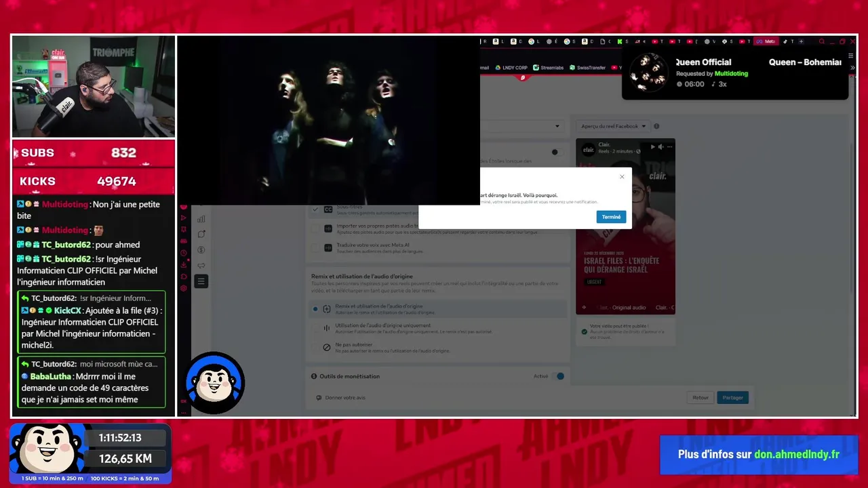Click the 126,65 KM distance value
The width and height of the screenshot is (868, 488).
tap(125, 459)
